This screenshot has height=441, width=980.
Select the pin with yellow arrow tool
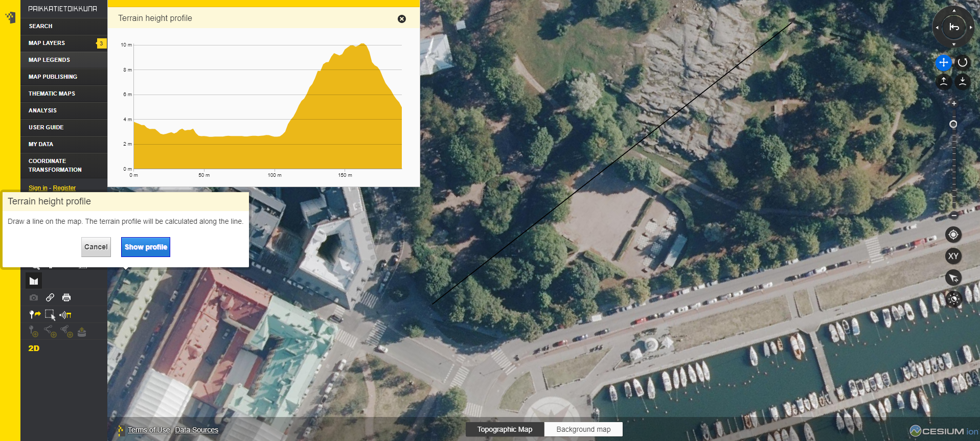(x=35, y=314)
